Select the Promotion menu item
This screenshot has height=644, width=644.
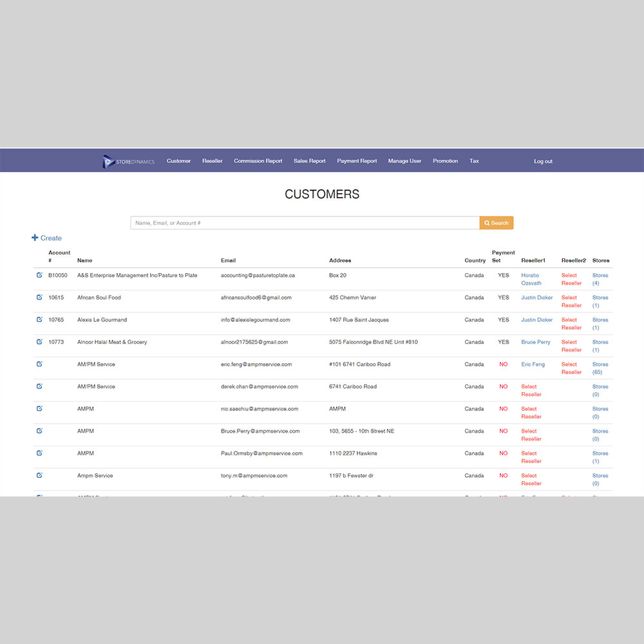pos(445,161)
